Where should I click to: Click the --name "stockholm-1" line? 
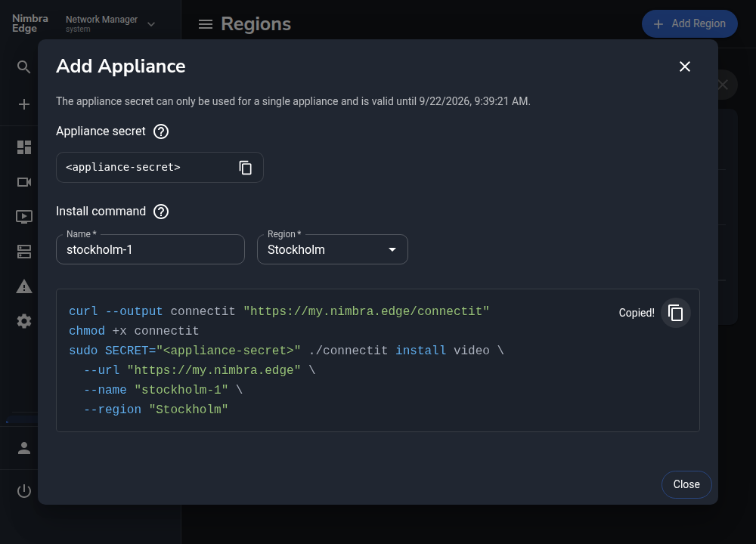[163, 390]
